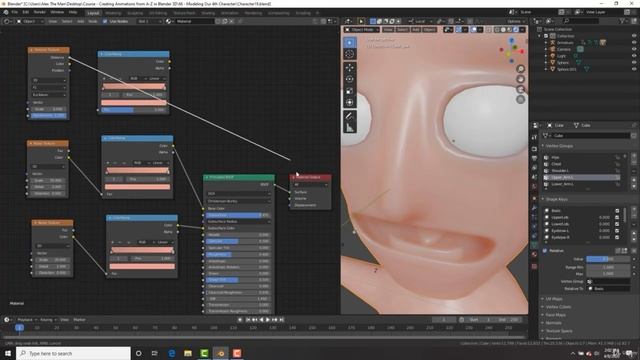
Task: Open File Explorer from the taskbar
Action: click(x=188, y=353)
